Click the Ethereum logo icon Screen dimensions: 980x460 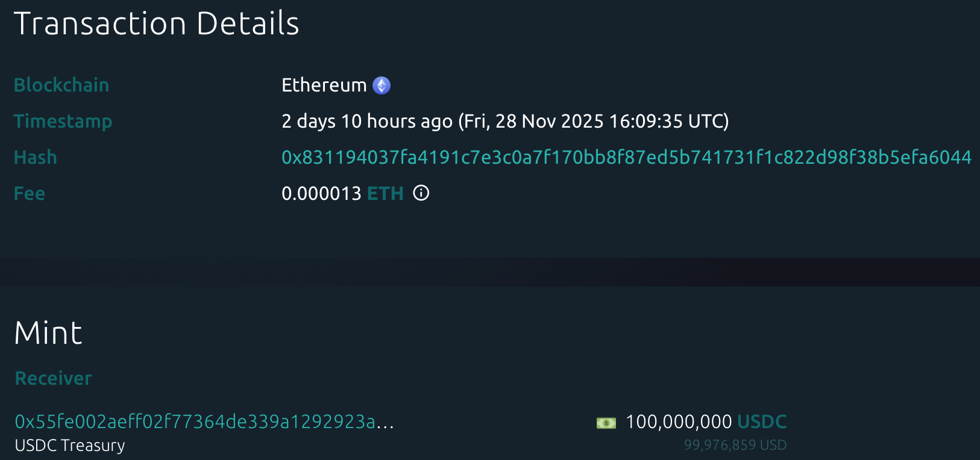pos(382,85)
